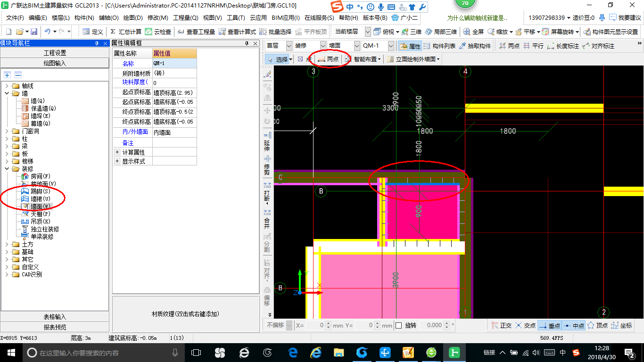644x362 pixels.
Task: Select the 两点 two-point draw tool beside 点
Action: [x=329, y=59]
